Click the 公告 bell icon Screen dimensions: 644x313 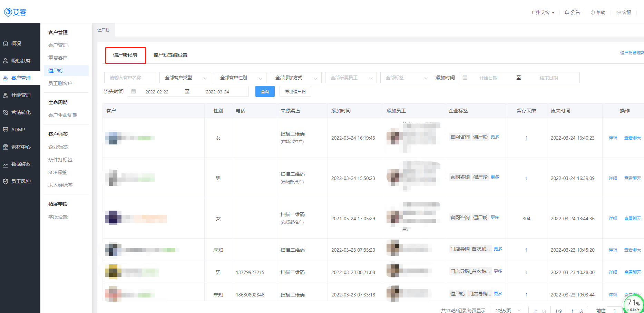pyautogui.click(x=567, y=12)
